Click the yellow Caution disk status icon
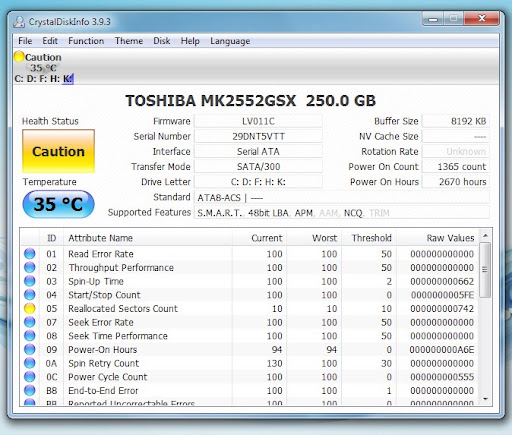 [19, 57]
